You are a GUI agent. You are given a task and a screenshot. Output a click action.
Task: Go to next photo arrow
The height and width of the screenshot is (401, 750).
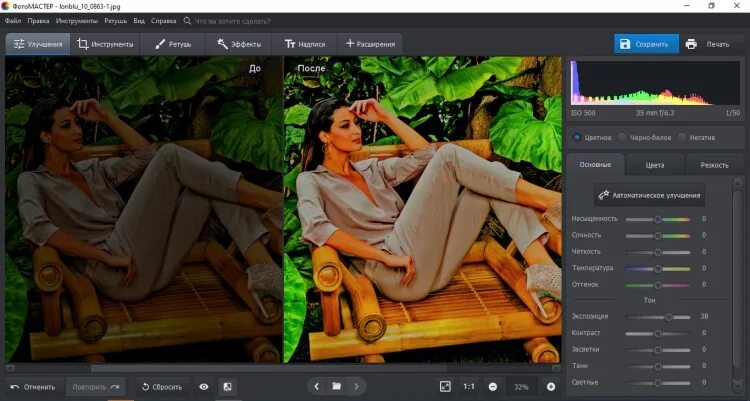click(356, 386)
